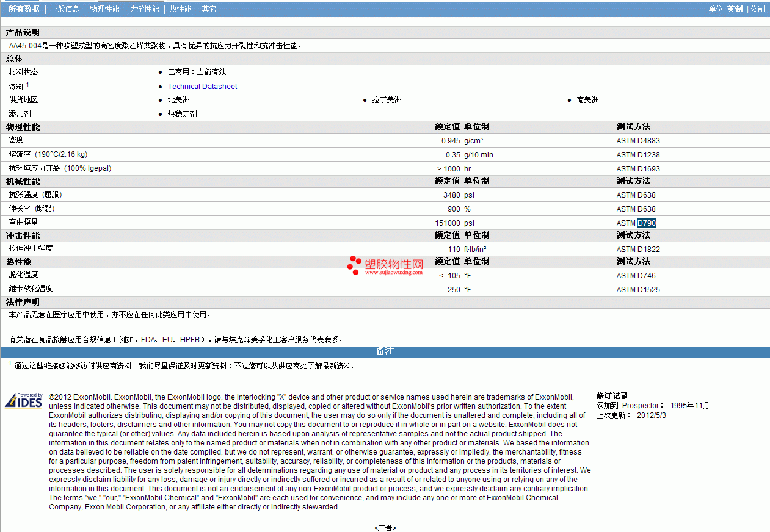Click the 抗张强度 (屈服) label

click(35, 195)
